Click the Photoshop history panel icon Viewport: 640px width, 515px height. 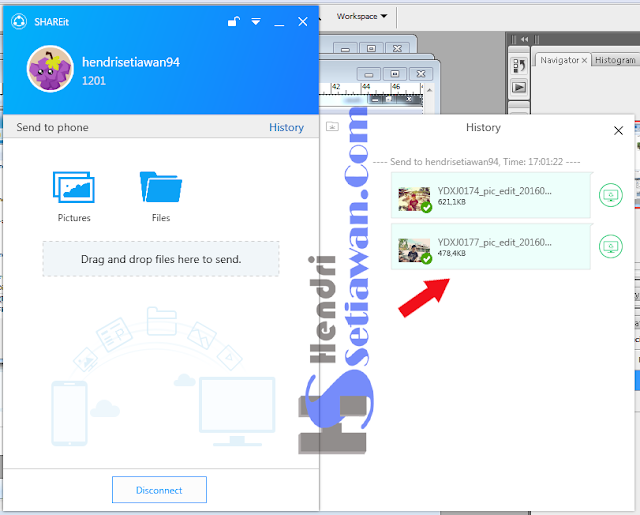coord(519,65)
